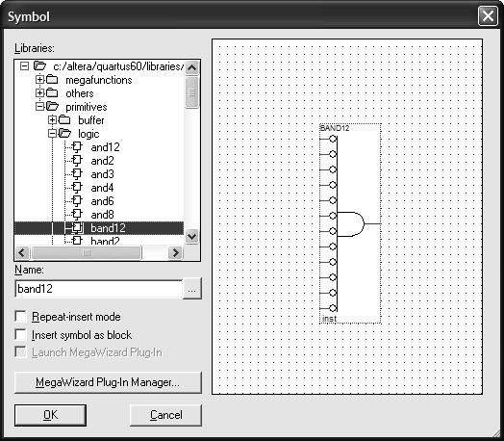This screenshot has height=441, width=504.
Task: Select the highlighted band12 tree entry
Action: click(x=99, y=228)
